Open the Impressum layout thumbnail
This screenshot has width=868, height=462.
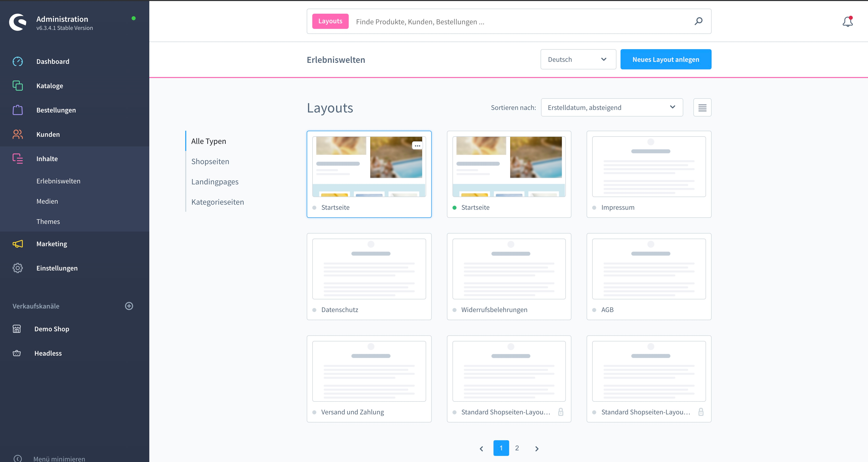(649, 167)
